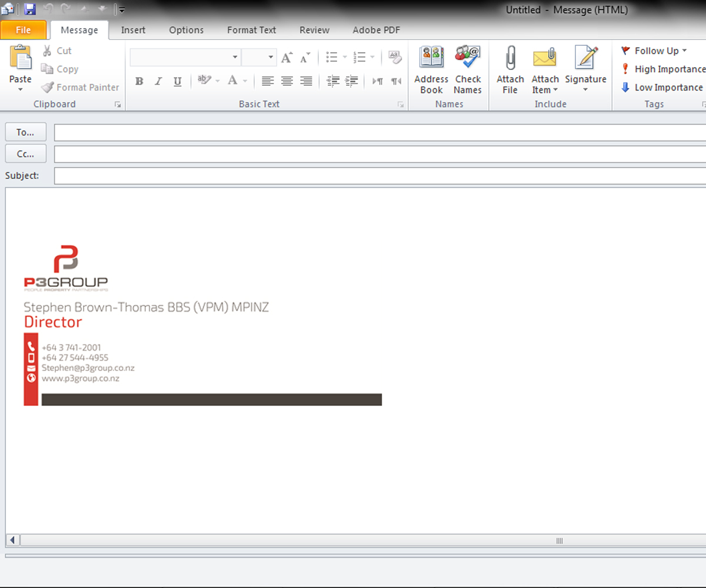
Task: Click the P3 Group logo in signature
Action: [66, 268]
